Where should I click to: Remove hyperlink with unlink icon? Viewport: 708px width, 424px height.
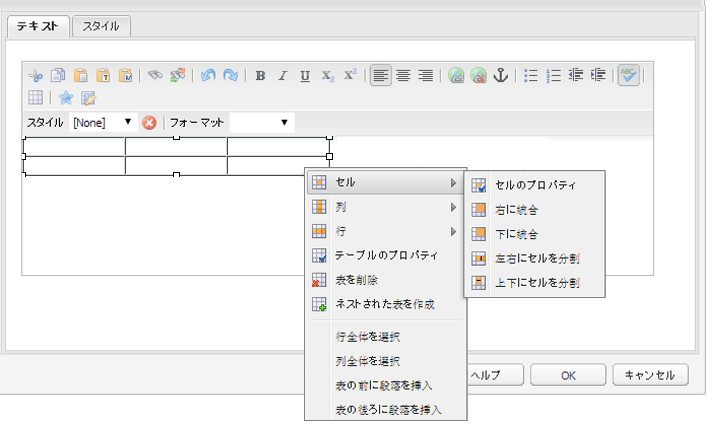pos(479,75)
